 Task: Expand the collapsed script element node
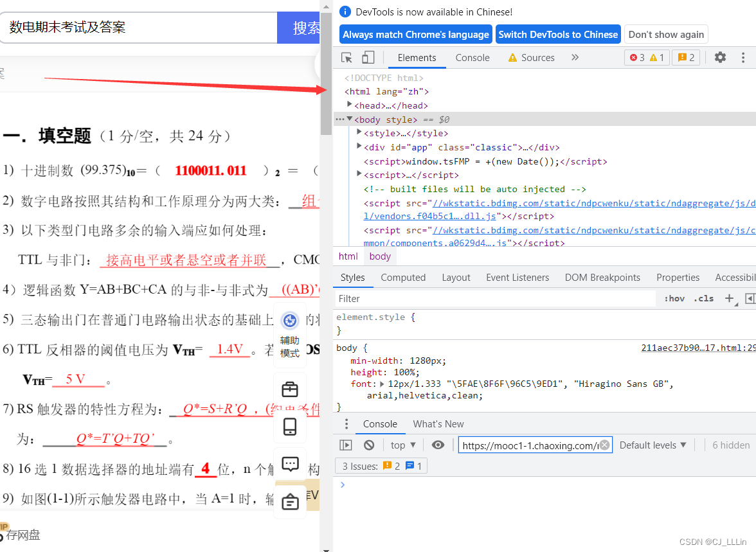[359, 174]
